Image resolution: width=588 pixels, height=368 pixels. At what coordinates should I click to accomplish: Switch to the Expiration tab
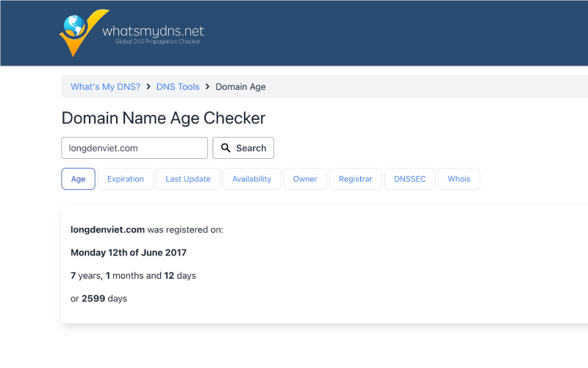coord(126,179)
